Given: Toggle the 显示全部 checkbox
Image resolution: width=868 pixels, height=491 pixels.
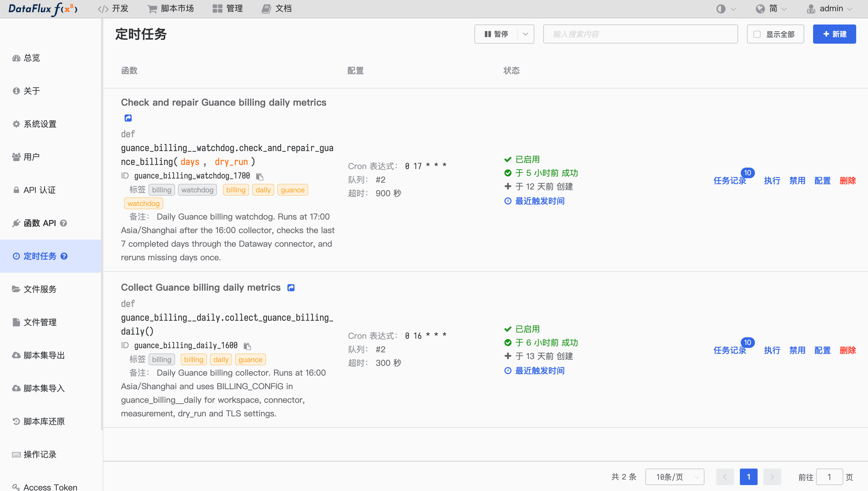Looking at the screenshot, I should (x=757, y=35).
